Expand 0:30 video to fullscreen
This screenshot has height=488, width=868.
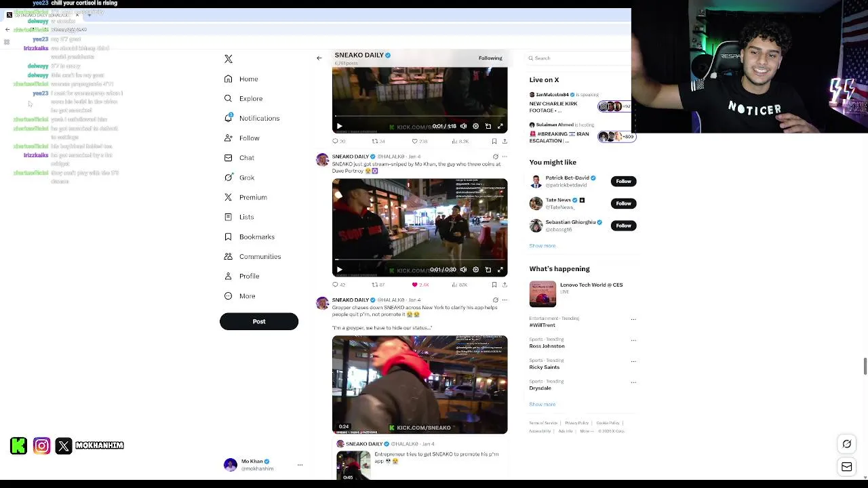tap(500, 270)
